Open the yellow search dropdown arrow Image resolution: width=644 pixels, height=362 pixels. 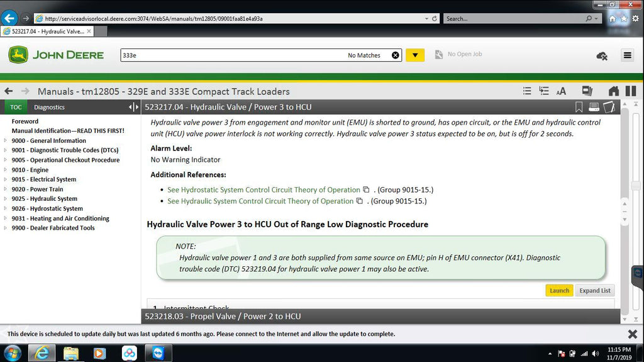(414, 55)
